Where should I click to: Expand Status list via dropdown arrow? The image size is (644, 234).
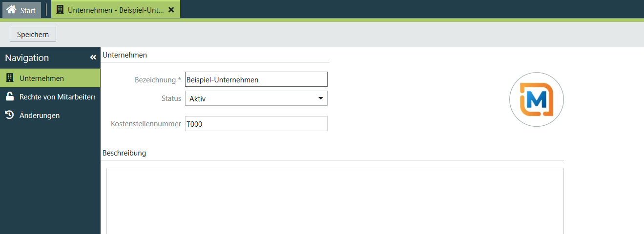click(320, 98)
